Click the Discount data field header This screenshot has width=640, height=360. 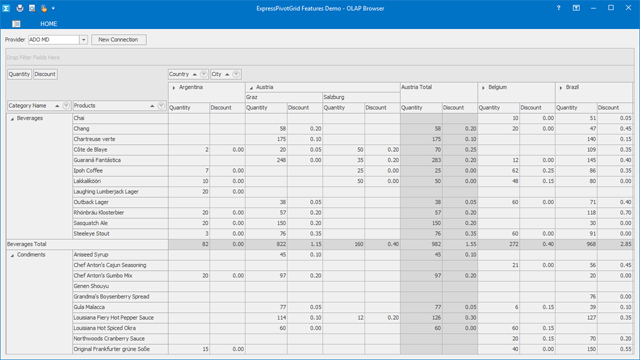(45, 74)
